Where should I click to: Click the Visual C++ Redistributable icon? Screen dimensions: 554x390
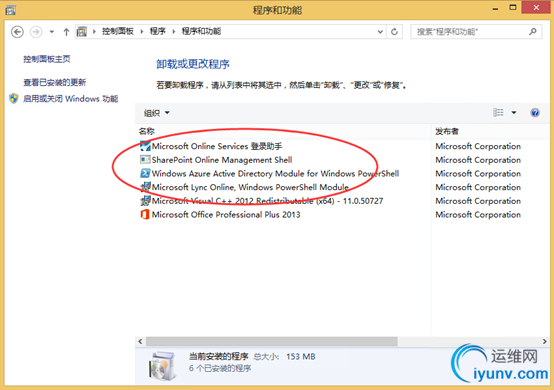pyautogui.click(x=145, y=201)
